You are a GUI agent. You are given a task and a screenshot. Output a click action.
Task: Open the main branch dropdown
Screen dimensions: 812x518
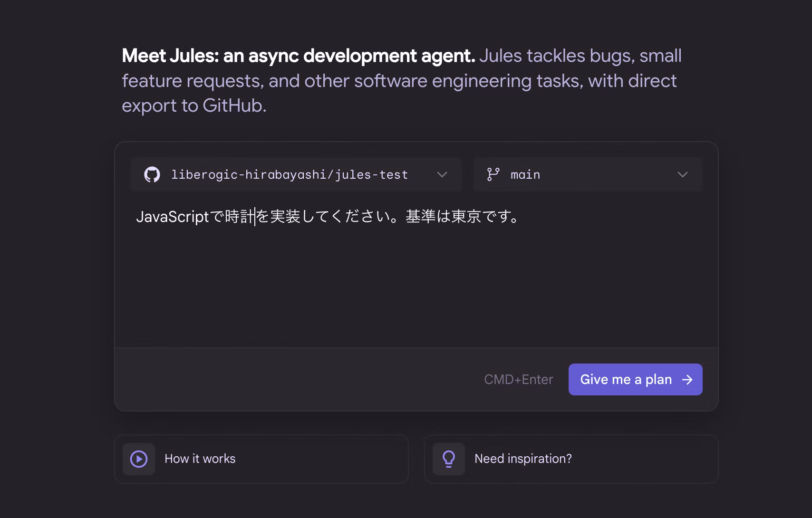[x=588, y=174]
